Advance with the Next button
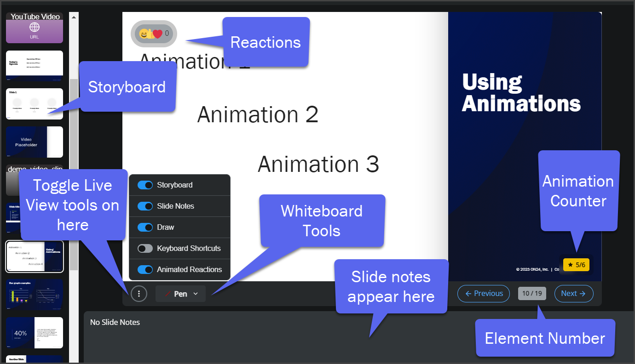Image resolution: width=635 pixels, height=364 pixels. [574, 293]
